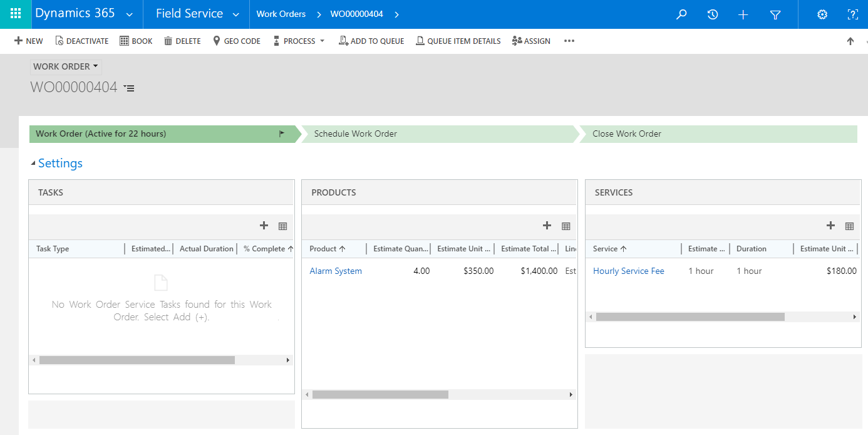Add a new task in Tasks panel

click(x=264, y=226)
